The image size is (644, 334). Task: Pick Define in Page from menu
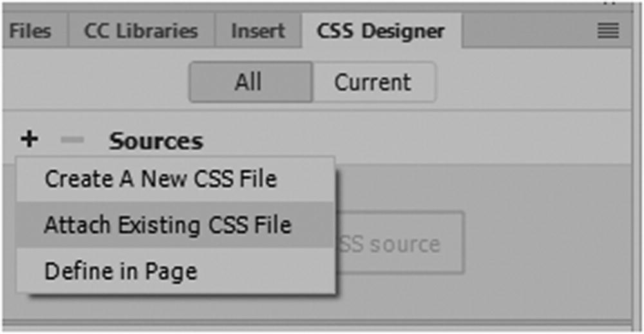click(120, 271)
